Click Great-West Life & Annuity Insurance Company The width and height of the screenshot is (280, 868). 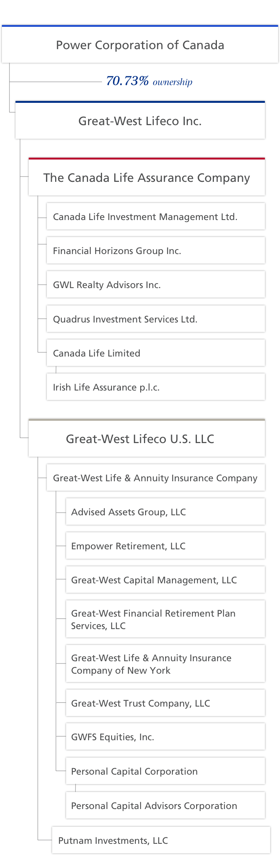pos(156,477)
